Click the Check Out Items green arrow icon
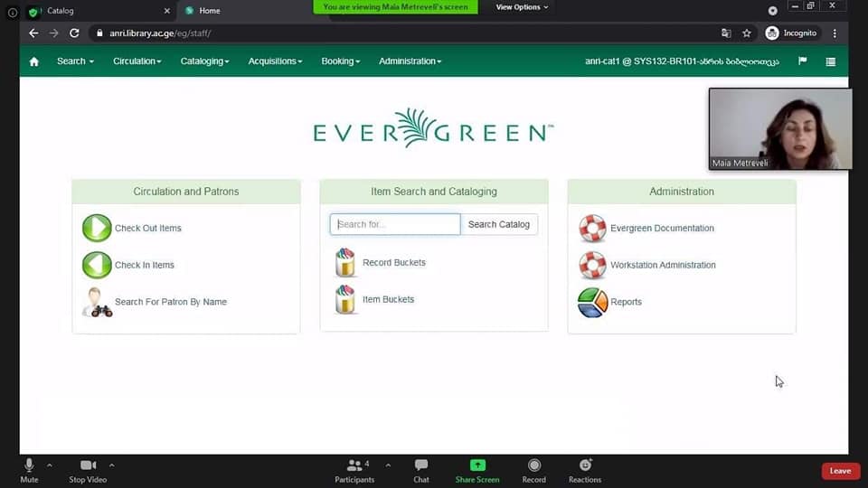This screenshot has width=868, height=488. coord(97,228)
